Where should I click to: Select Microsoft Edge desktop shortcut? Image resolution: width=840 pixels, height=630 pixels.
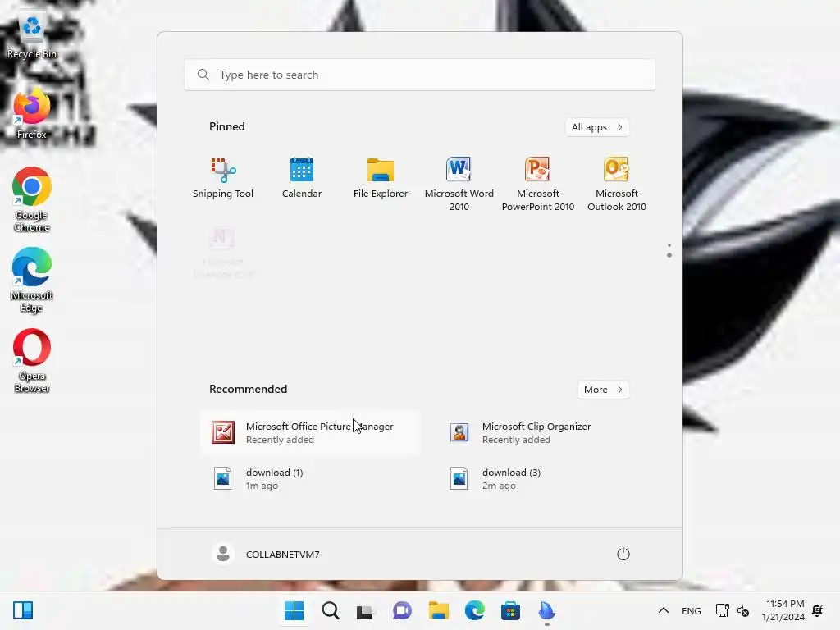[32, 281]
